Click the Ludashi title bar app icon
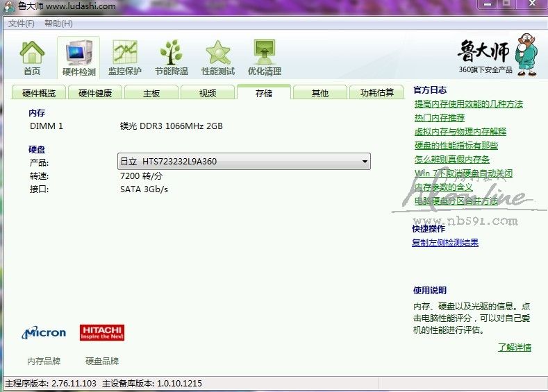This screenshot has width=548, height=392. [x=8, y=7]
